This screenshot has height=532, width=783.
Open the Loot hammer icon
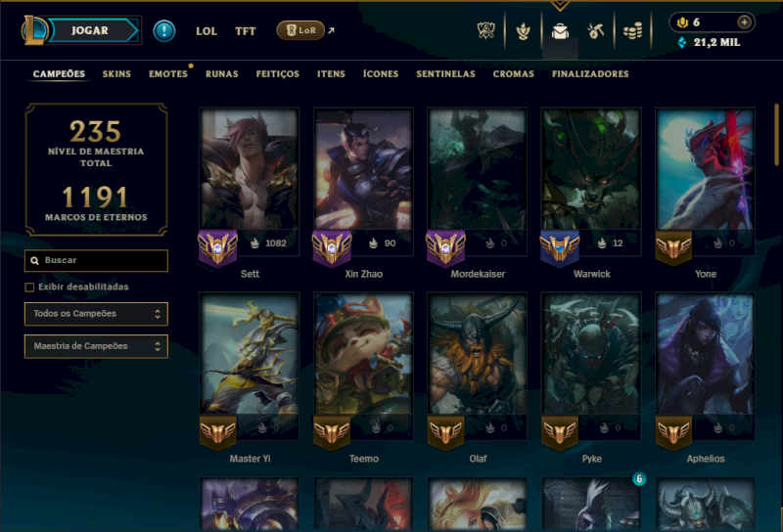tap(595, 31)
